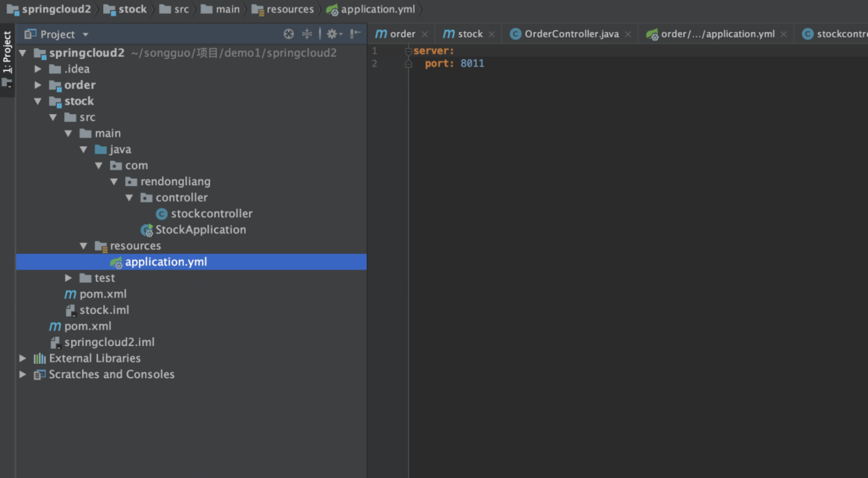Image resolution: width=868 pixels, height=478 pixels.
Task: Collapse the springcloud2 root node
Action: coord(23,53)
